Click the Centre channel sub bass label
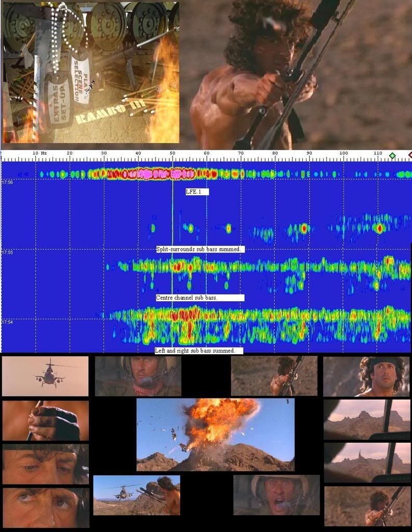Screen dimensions: 412x532 coord(200,298)
